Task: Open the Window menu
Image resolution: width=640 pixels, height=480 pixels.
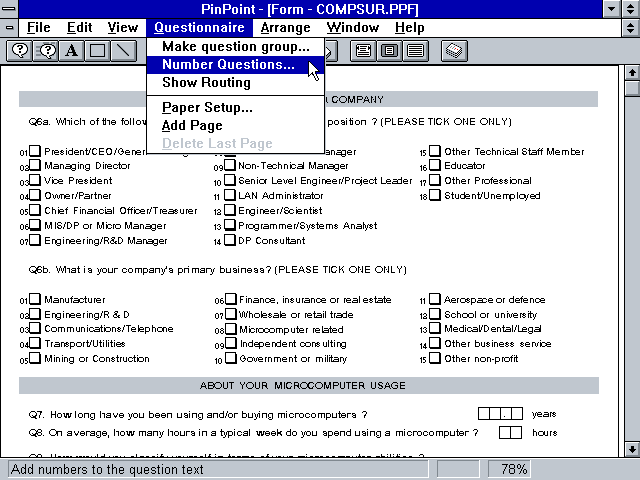Action: pyautogui.click(x=353, y=28)
